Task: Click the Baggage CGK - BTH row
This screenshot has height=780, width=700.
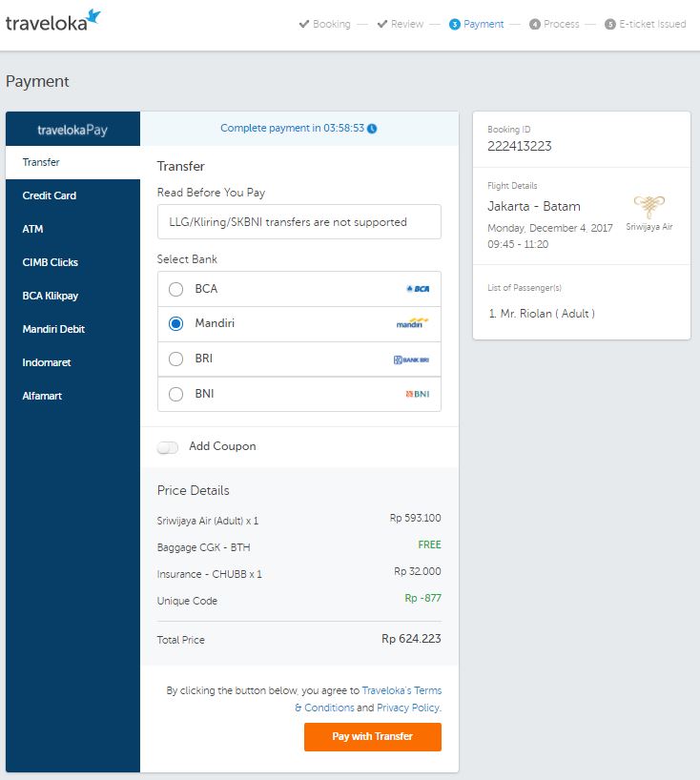Action: tap(299, 547)
